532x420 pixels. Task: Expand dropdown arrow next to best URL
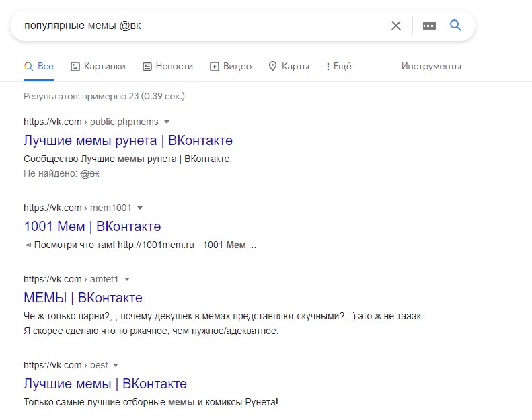pos(116,365)
